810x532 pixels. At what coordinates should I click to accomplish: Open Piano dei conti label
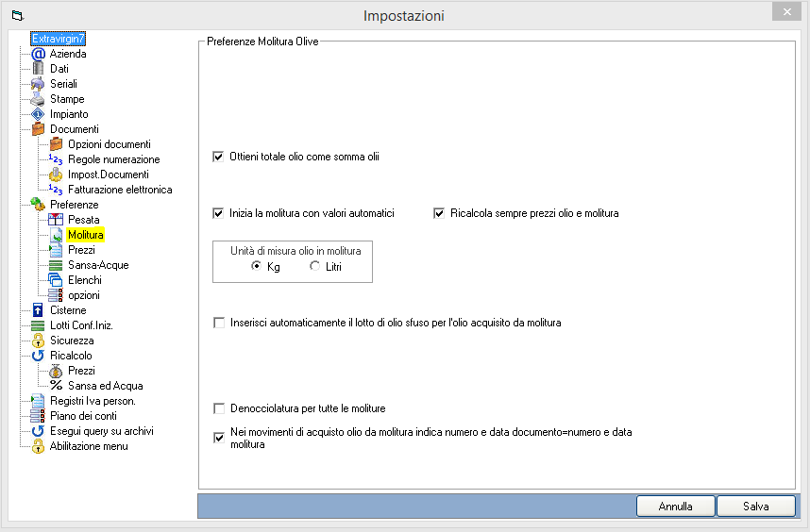click(83, 416)
